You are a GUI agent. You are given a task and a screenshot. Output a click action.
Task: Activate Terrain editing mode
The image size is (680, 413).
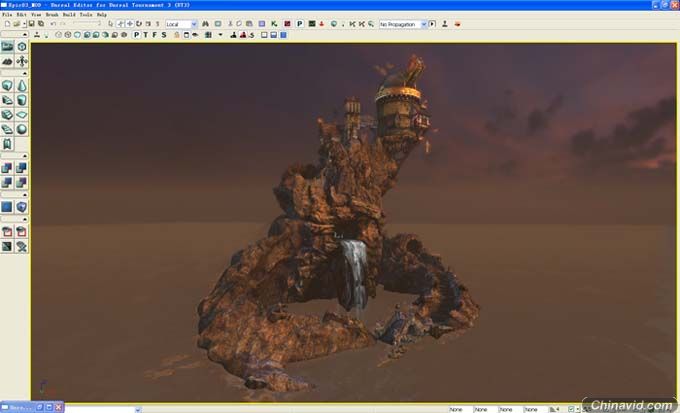click(7, 61)
